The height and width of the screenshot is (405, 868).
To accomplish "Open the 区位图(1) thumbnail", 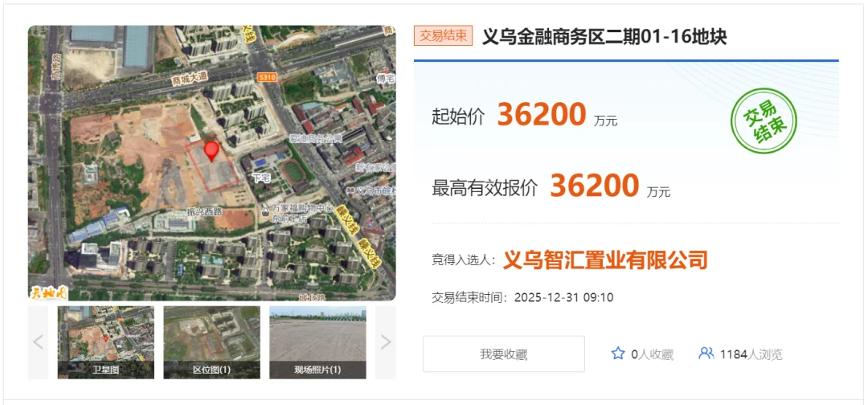I will [211, 342].
